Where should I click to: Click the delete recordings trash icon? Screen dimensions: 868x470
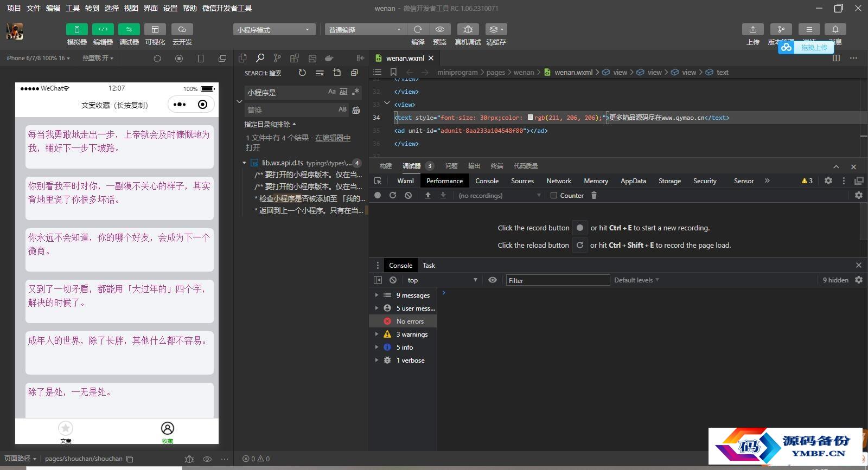click(x=594, y=195)
